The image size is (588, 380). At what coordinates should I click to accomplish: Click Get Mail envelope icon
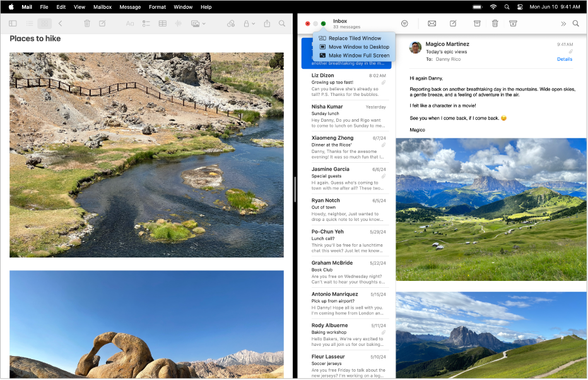tap(432, 23)
